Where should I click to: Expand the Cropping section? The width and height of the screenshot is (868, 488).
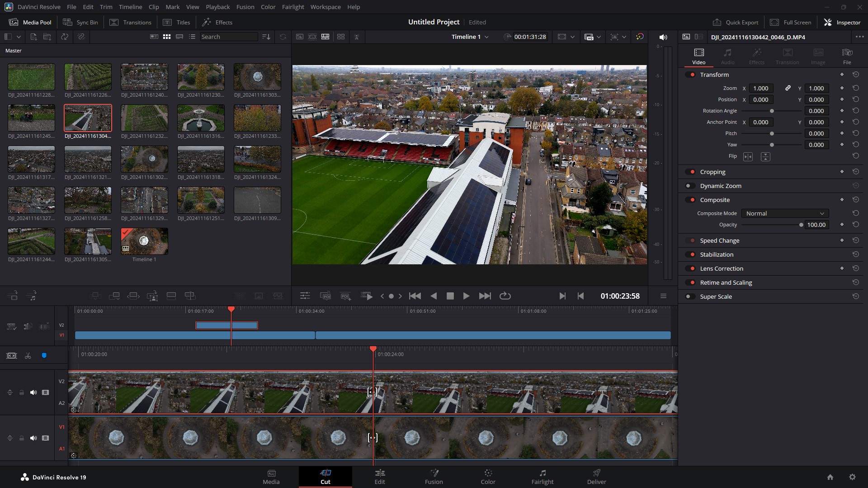point(712,172)
